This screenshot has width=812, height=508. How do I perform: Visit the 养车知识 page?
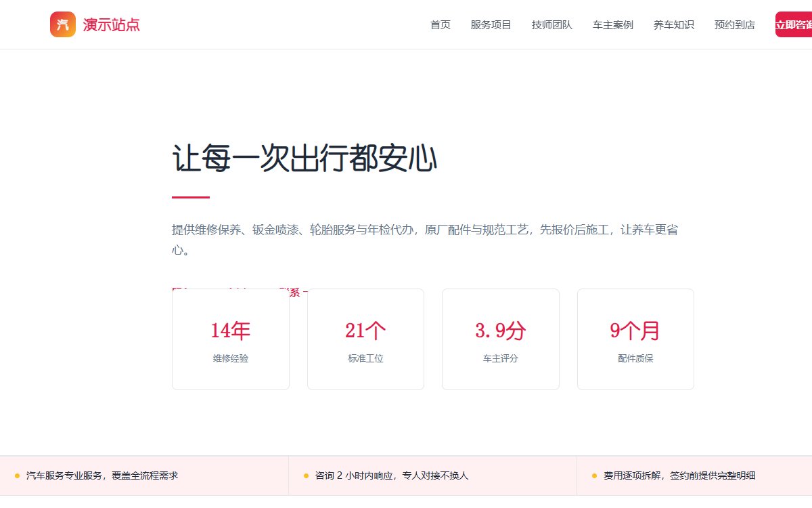click(x=674, y=25)
